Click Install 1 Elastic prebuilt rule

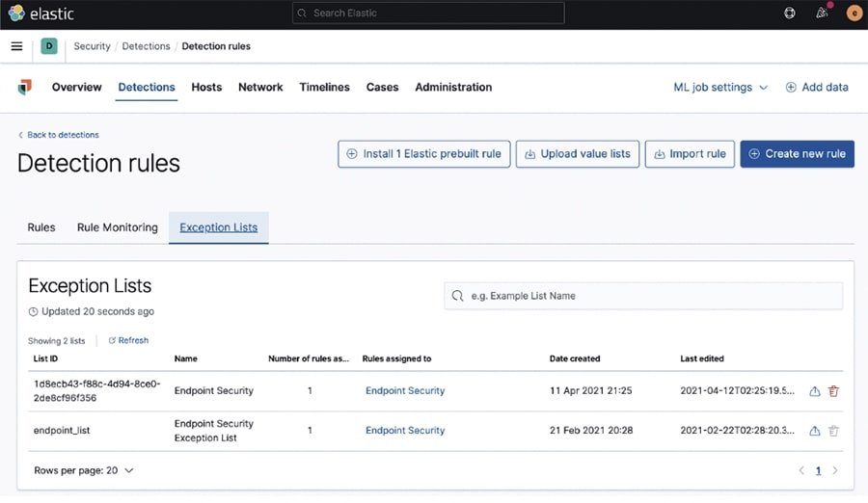[x=423, y=154]
